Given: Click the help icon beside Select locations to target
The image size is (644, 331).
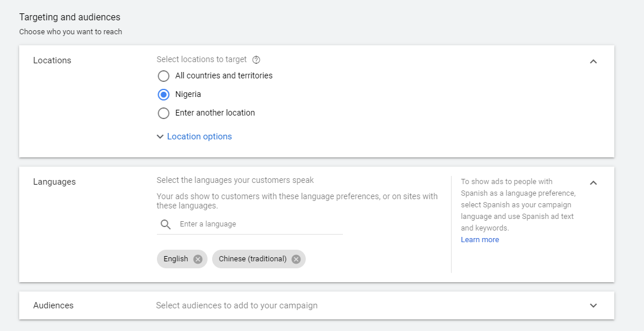Looking at the screenshot, I should [256, 60].
